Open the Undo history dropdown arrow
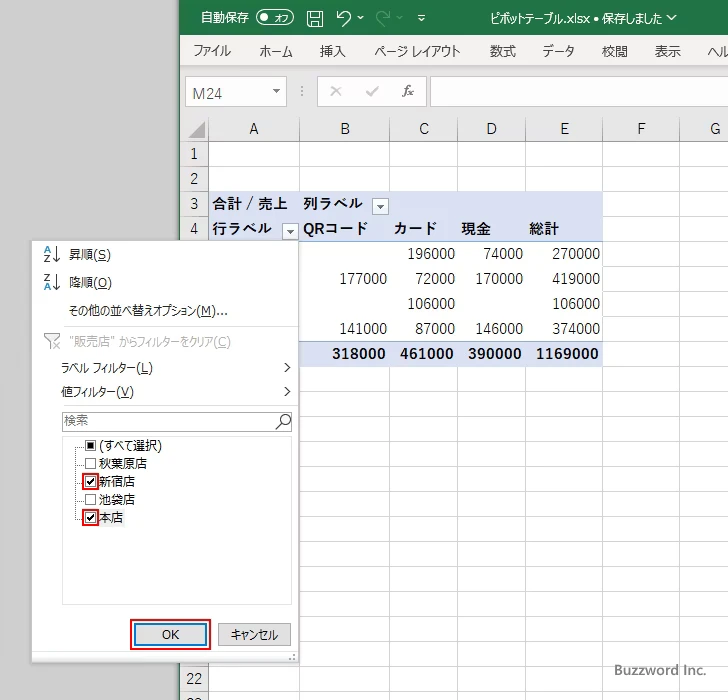Image resolution: width=728 pixels, height=700 pixels. [x=361, y=18]
